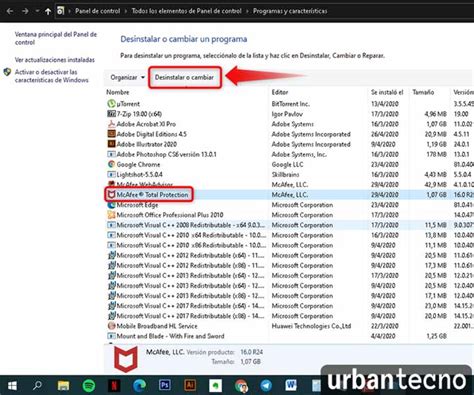The width and height of the screenshot is (474, 395).
Task: Go up one level with up arrow
Action: tap(48, 11)
